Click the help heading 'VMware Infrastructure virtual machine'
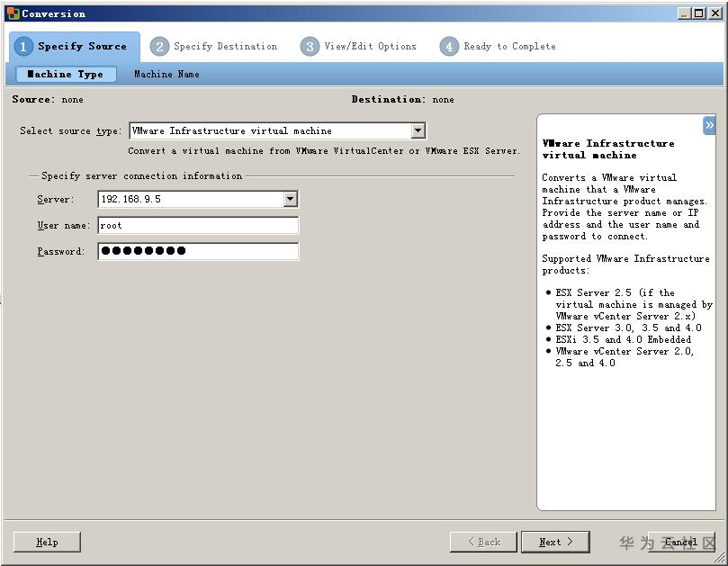This screenshot has width=728, height=566. (x=608, y=149)
